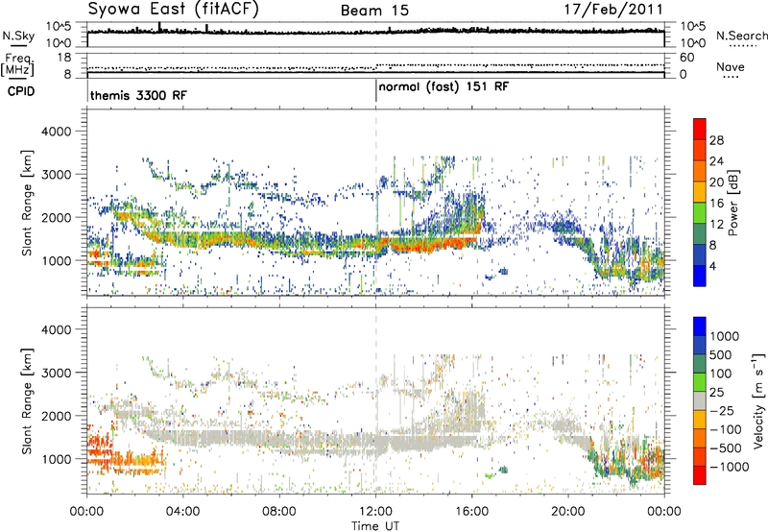768x532 pixels.
Task: Select the '-1000' value on Velocity colorbar
Action: coord(729,467)
